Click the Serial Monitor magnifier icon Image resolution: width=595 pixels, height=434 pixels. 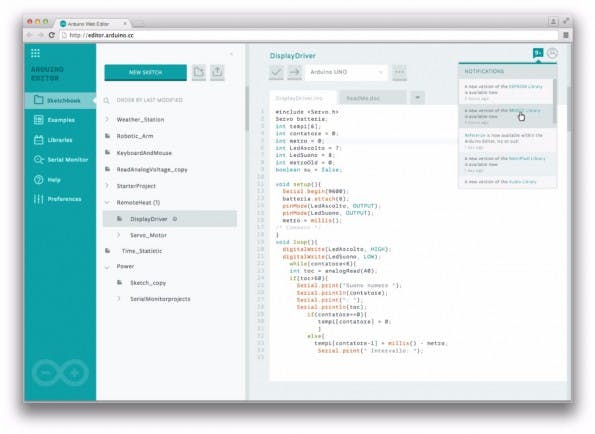click(x=39, y=160)
